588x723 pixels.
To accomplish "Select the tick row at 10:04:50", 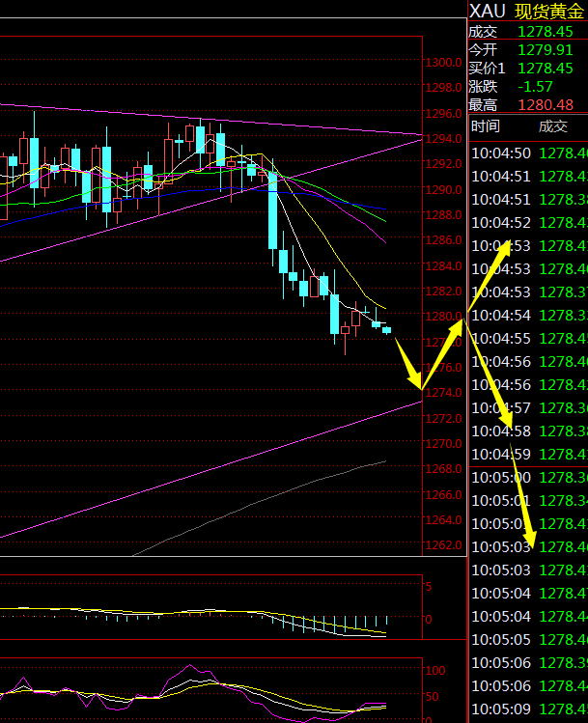I will (528, 153).
